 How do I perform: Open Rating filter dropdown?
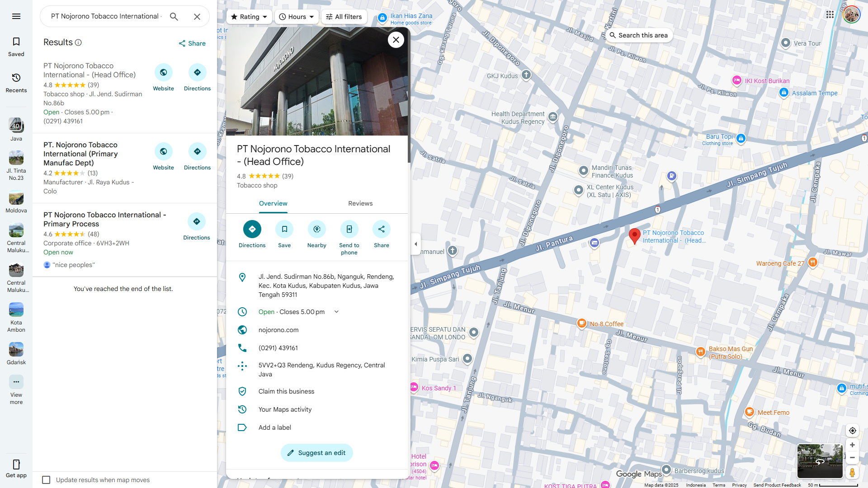coord(249,17)
